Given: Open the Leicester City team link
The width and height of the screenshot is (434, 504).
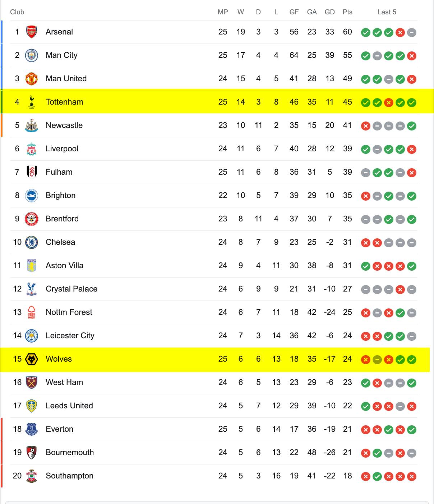Looking at the screenshot, I should pos(70,336).
